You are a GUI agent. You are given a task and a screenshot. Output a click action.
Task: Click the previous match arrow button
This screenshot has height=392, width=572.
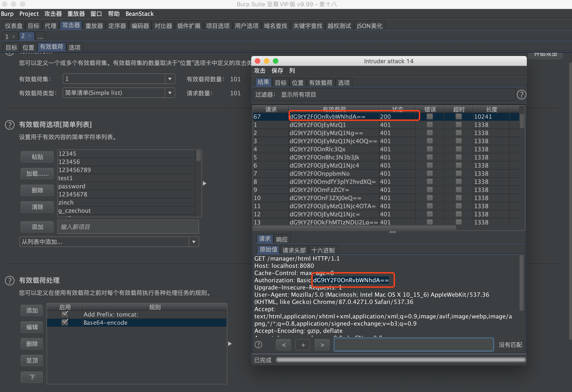point(284,345)
